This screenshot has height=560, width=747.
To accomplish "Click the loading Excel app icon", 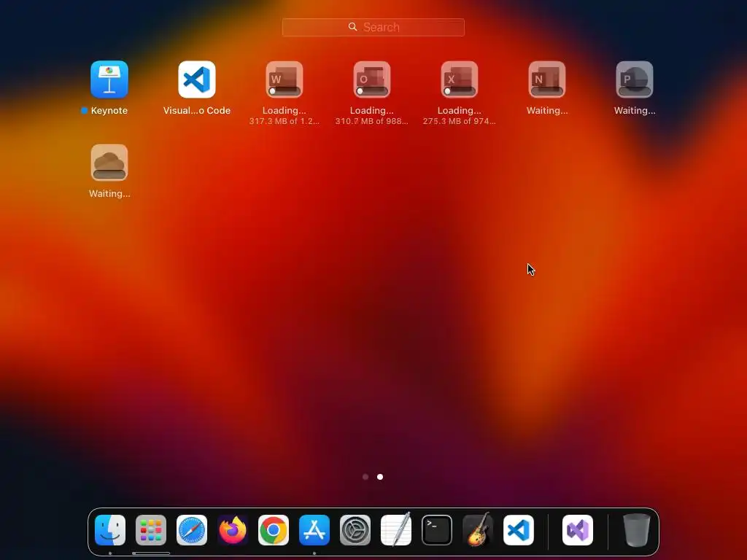I will coord(460,79).
